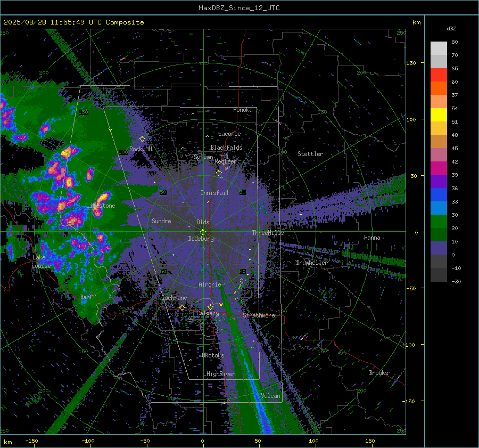The image size is (479, 448).
Task: Select the purple 39-36 dBZ legend swatch
Action: coord(439,182)
